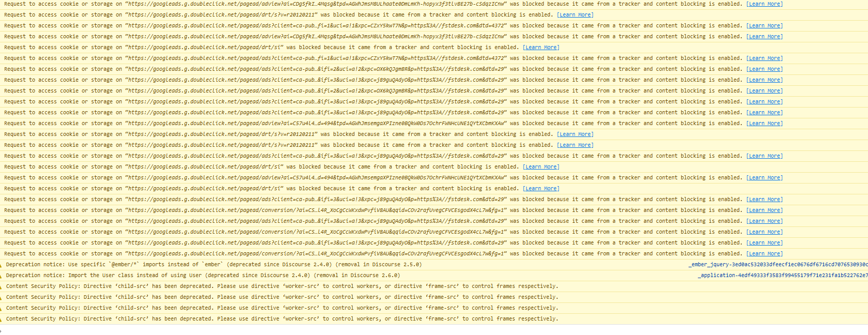The image size is (868, 335).
Task: Open the _application source file link
Action: coord(782,275)
